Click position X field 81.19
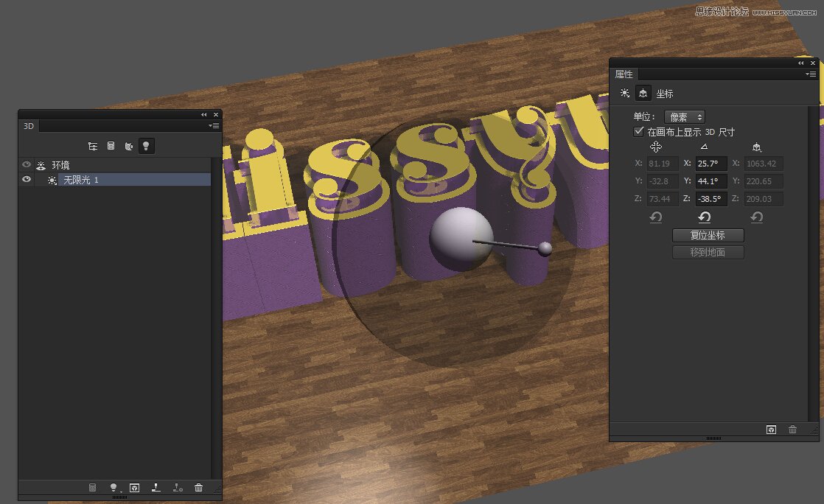Image resolution: width=824 pixels, height=504 pixels. click(x=662, y=164)
